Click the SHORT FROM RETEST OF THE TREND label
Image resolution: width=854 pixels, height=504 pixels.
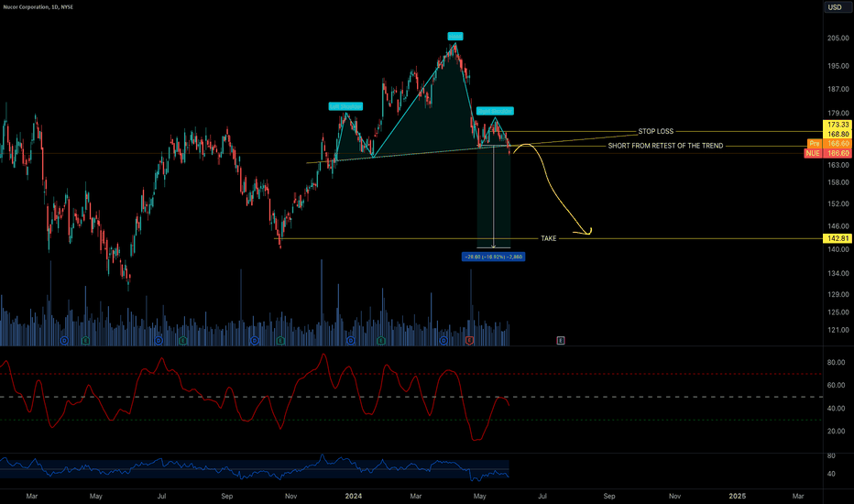(665, 146)
